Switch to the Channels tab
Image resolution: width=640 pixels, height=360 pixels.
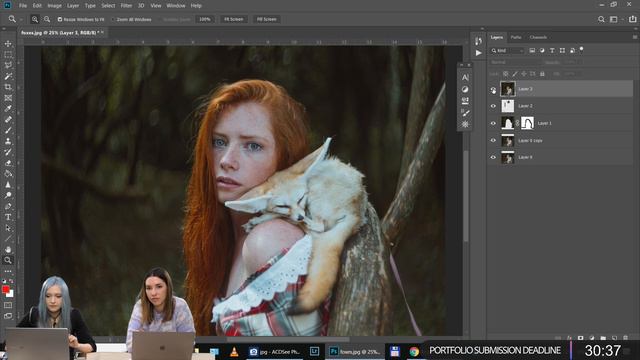pos(538,37)
